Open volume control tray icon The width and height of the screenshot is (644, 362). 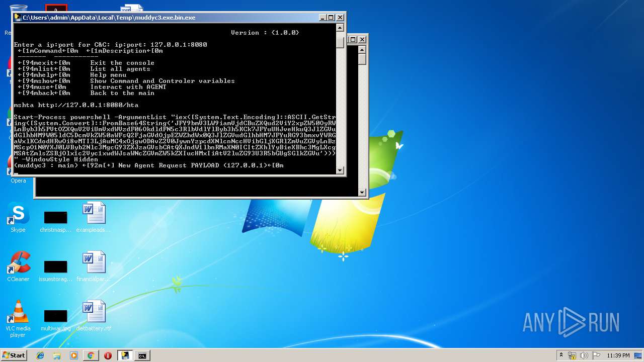pos(584,355)
